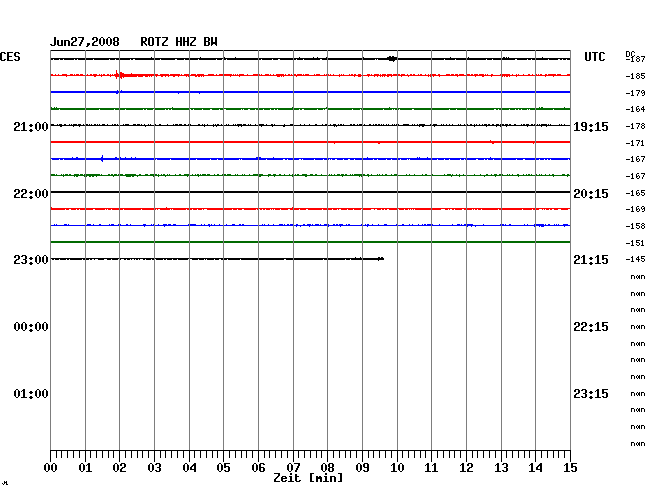Viewport: 650px width, 494px height.
Task: Click the 21:15 UTC time label
Action: (x=591, y=260)
